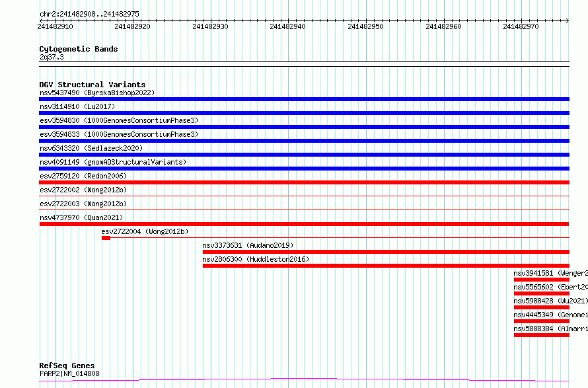Select the DGV Structural Variants track title

(x=92, y=85)
